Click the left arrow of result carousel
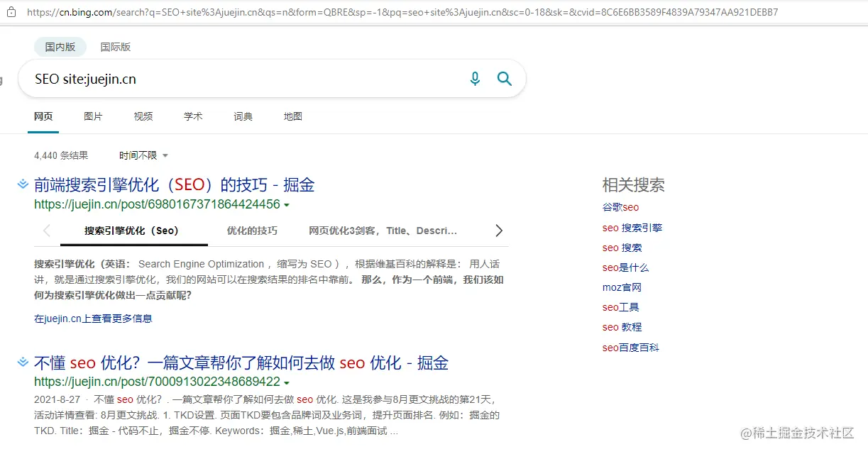Image resolution: width=868 pixels, height=454 pixels. point(47,231)
